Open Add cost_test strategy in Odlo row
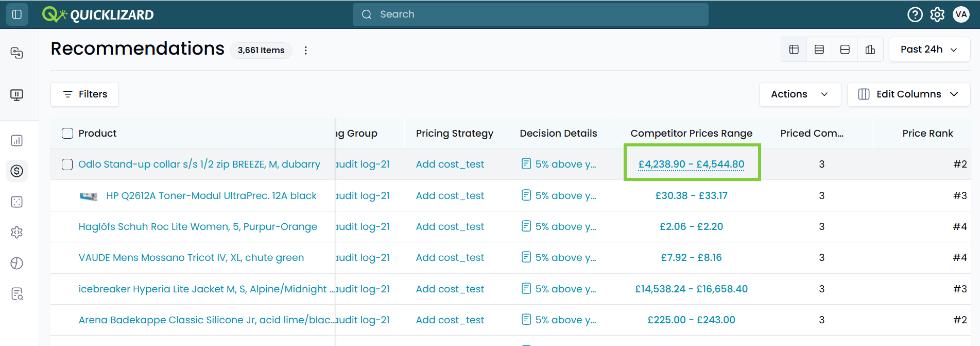This screenshot has height=346, width=980. pyautogui.click(x=450, y=164)
